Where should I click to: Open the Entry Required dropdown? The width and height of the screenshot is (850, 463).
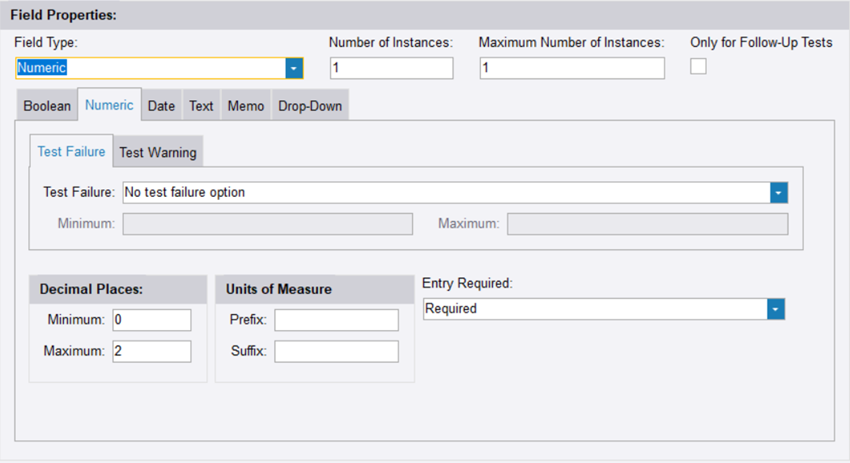coord(775,309)
